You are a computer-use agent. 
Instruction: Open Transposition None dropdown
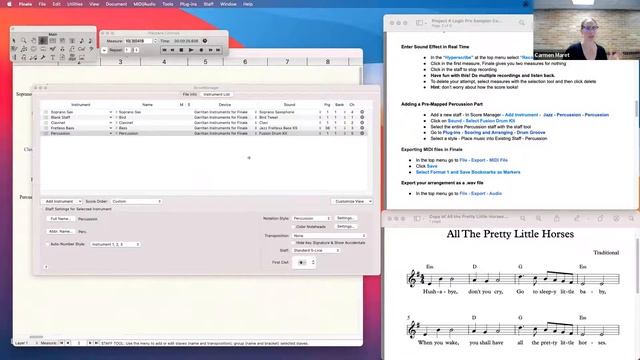(x=329, y=236)
